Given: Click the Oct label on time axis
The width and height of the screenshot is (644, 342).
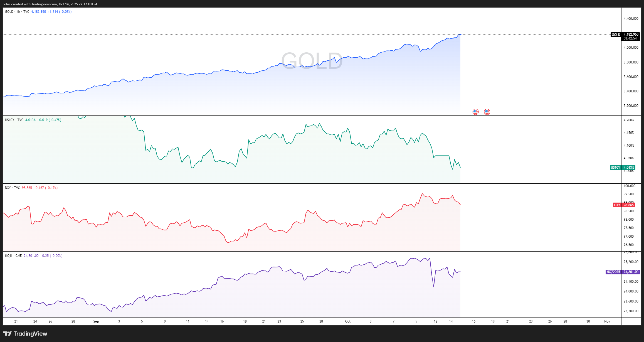Looking at the screenshot, I should 348,321.
